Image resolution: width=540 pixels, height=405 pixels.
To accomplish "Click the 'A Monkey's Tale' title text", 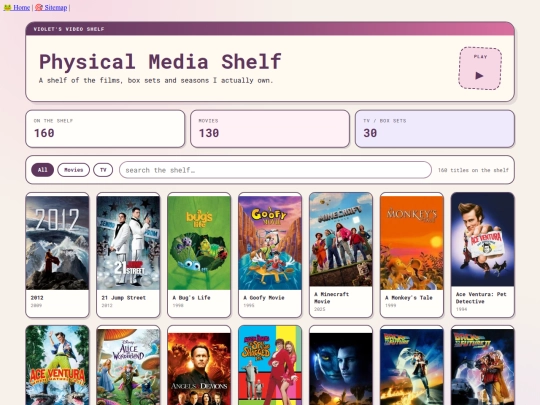I will click(408, 298).
